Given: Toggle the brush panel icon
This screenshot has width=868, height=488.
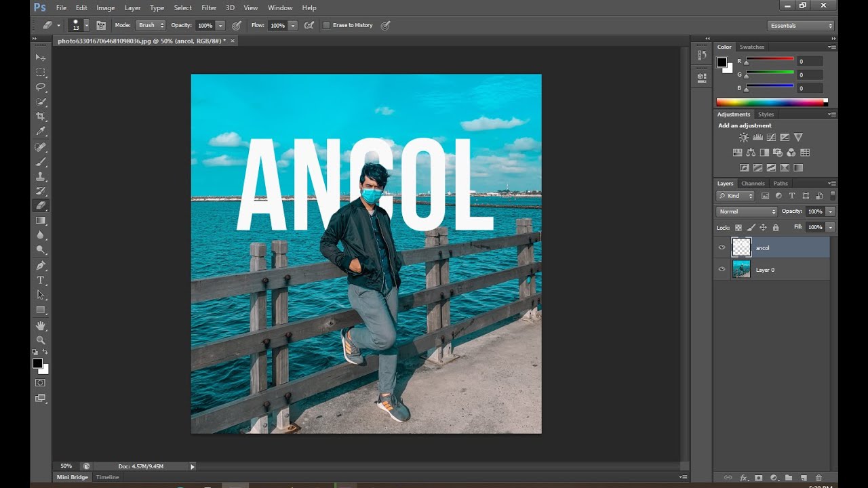Looking at the screenshot, I should tap(101, 25).
